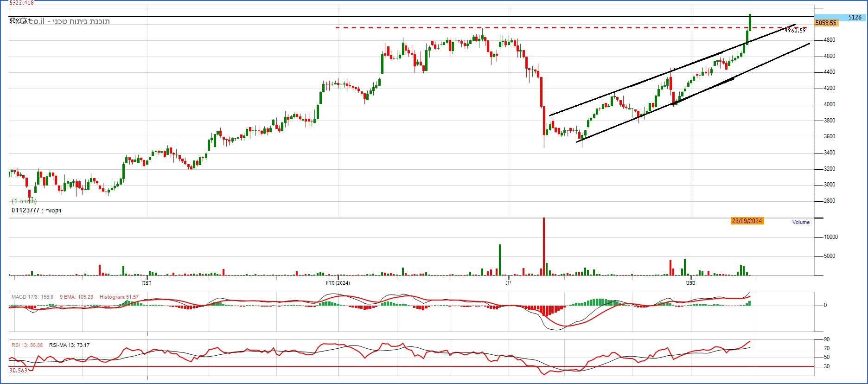Click the tallest red volume bar

click(543, 246)
